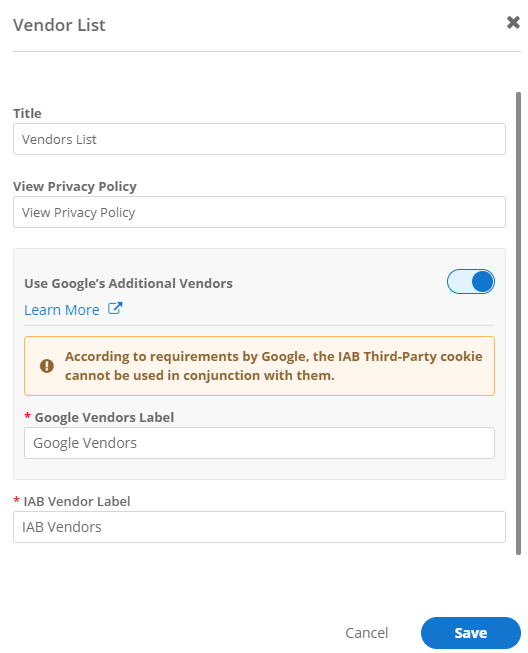Save the vendor list settings
The height and width of the screenshot is (653, 528).
coord(471,633)
